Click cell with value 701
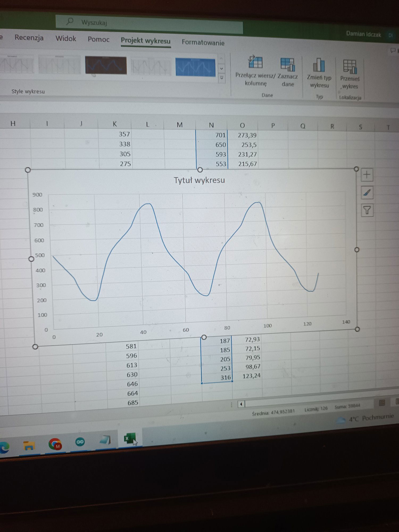Viewport: 399px width, 532px height. [x=212, y=135]
